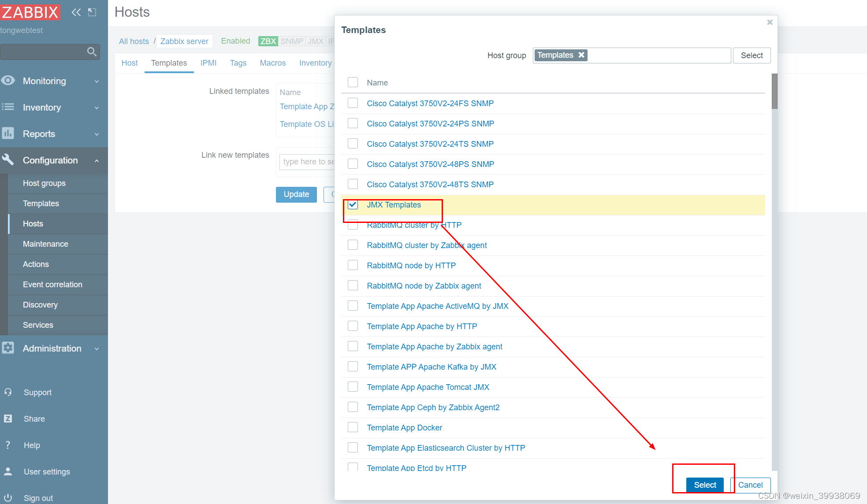Click the Administration gear icon
This screenshot has height=504, width=867.
pos(8,348)
